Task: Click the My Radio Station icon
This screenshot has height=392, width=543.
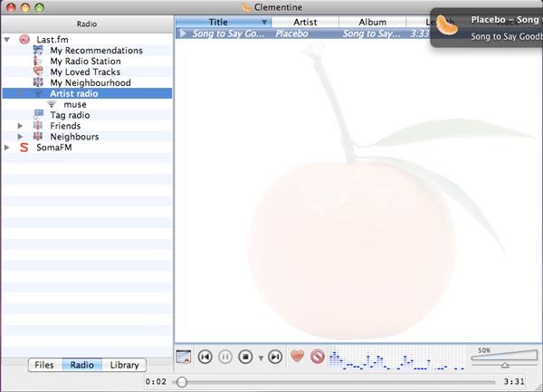Action: 38,61
